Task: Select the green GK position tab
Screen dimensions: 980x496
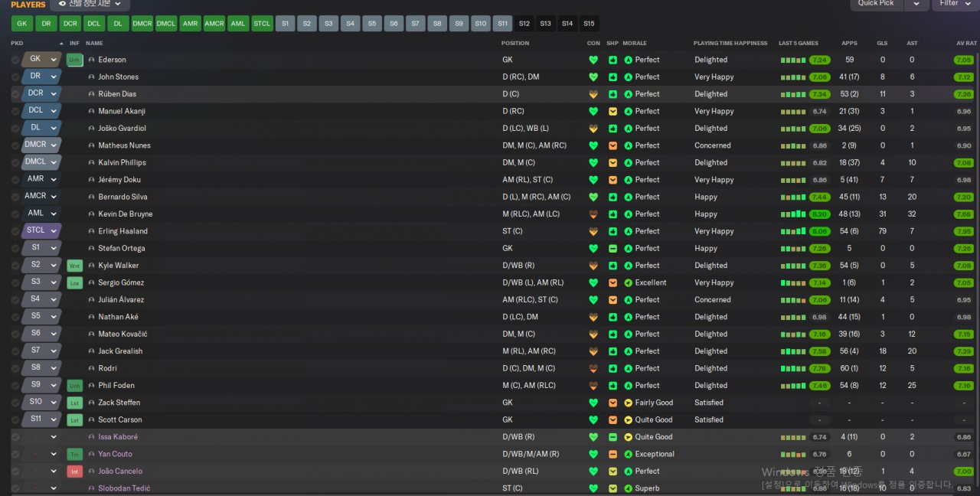Action: click(x=21, y=24)
